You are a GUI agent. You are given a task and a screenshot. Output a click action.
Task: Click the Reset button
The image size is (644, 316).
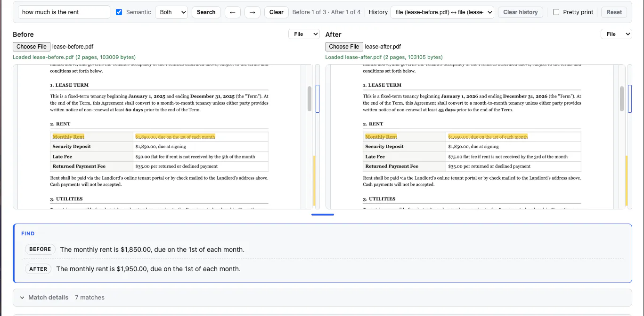click(x=614, y=12)
